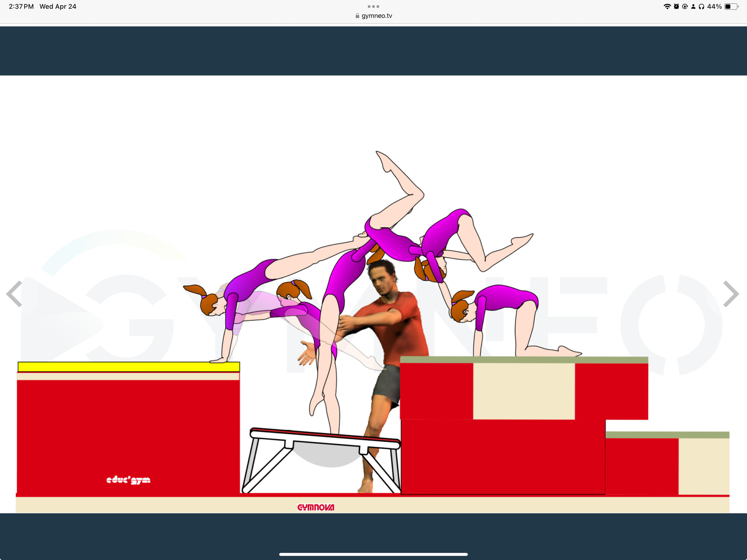Image resolution: width=747 pixels, height=560 pixels.
Task: Click the orientation lock icon in the status bar
Action: point(685,6)
